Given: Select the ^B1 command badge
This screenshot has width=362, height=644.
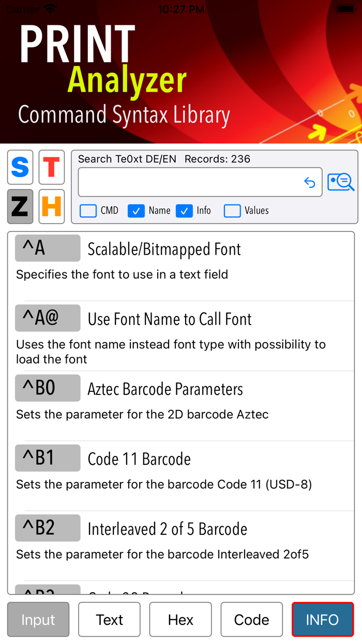Looking at the screenshot, I should pyautogui.click(x=48, y=458).
